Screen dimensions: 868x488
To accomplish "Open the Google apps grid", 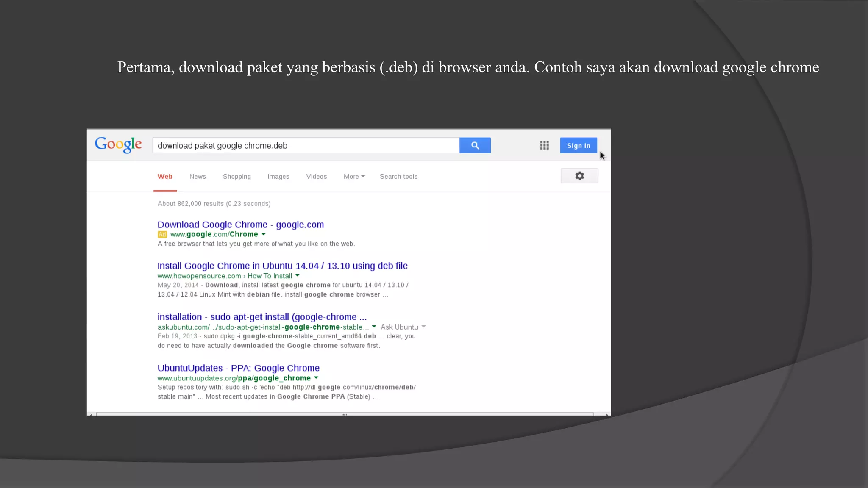I will pos(545,146).
